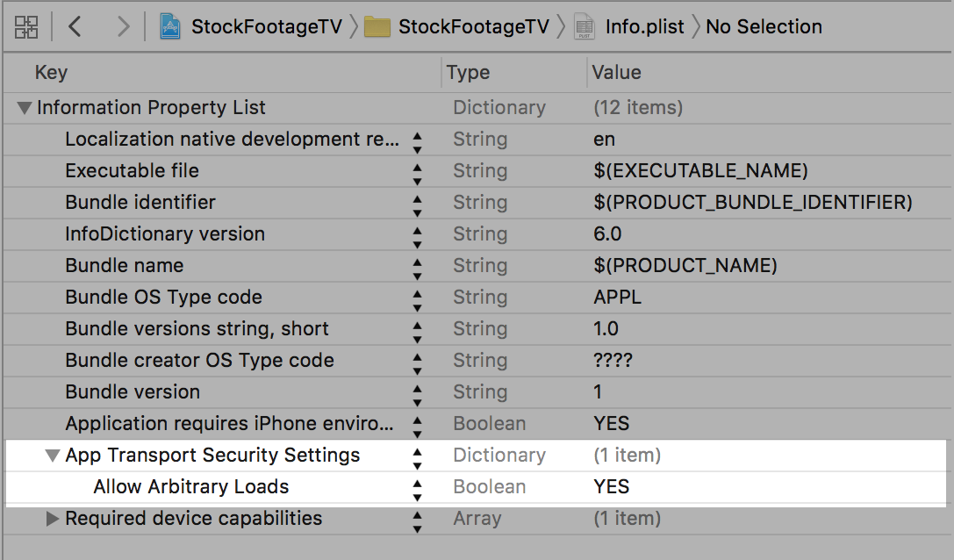Select the InfoDictionary version key
Image resolution: width=954 pixels, height=560 pixels.
tap(165, 233)
